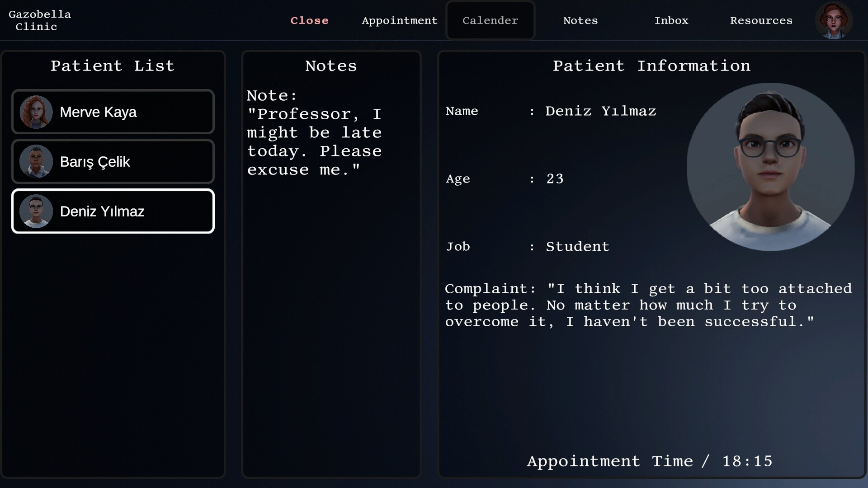The width and height of the screenshot is (868, 488).
Task: Click the Gazobella Clinic logo text
Action: [x=40, y=20]
